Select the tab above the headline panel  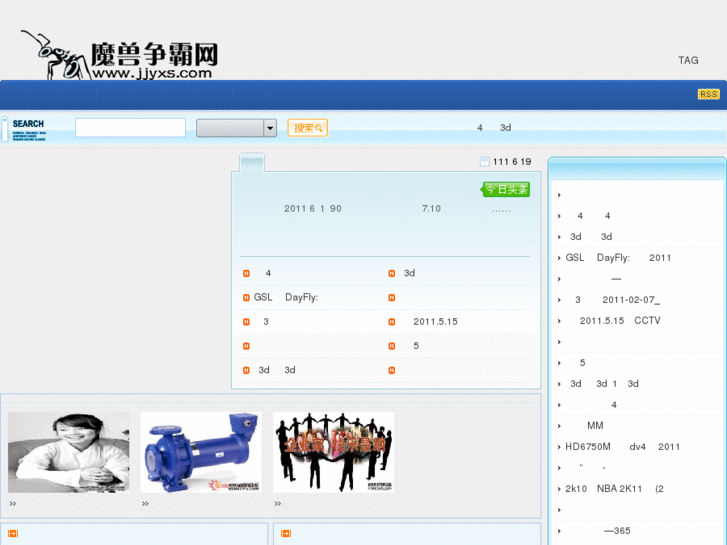(x=252, y=163)
